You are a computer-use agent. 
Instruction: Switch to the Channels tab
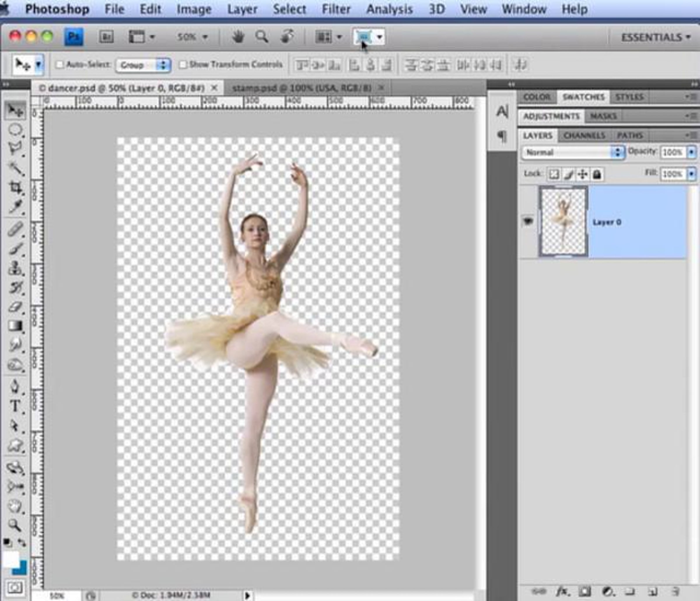(x=584, y=135)
